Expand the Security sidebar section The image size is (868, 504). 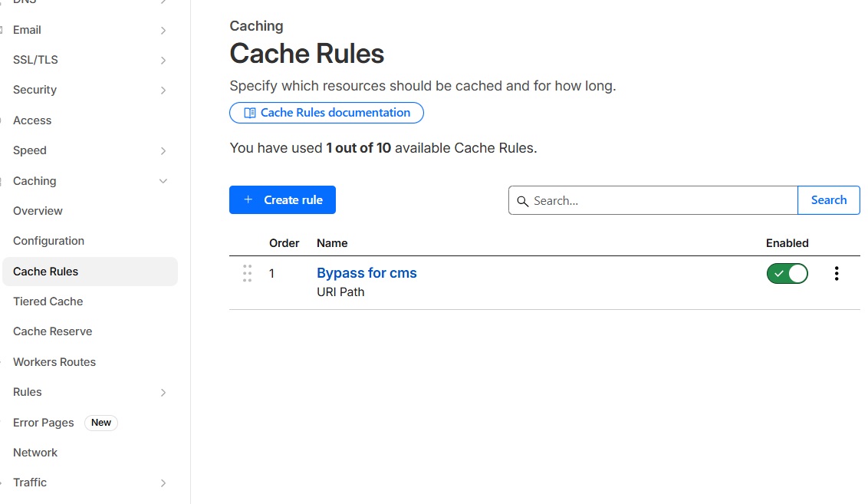[x=163, y=91]
